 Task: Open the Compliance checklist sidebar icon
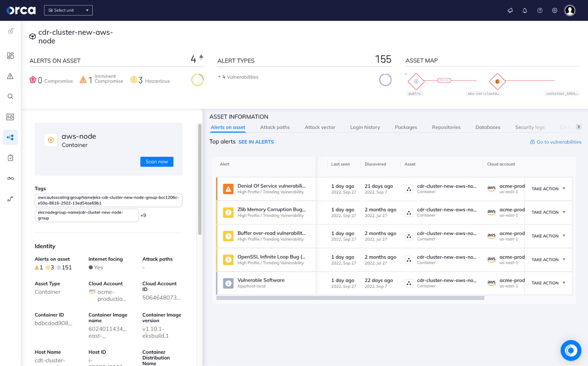(x=10, y=158)
